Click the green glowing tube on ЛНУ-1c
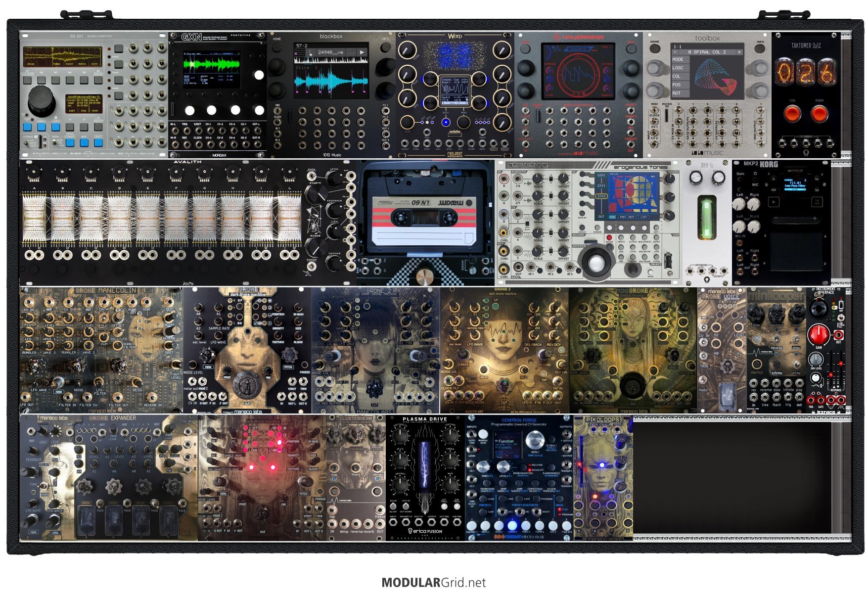This screenshot has width=868, height=593. point(706,217)
